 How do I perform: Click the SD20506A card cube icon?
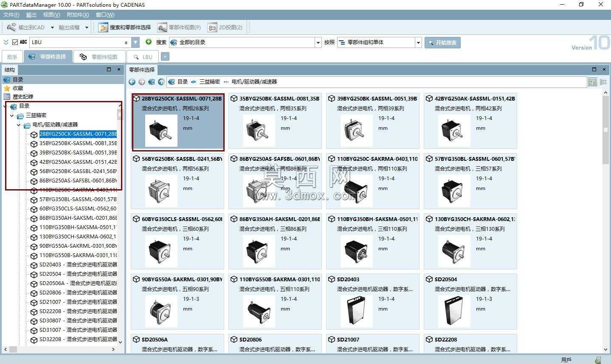(136, 339)
